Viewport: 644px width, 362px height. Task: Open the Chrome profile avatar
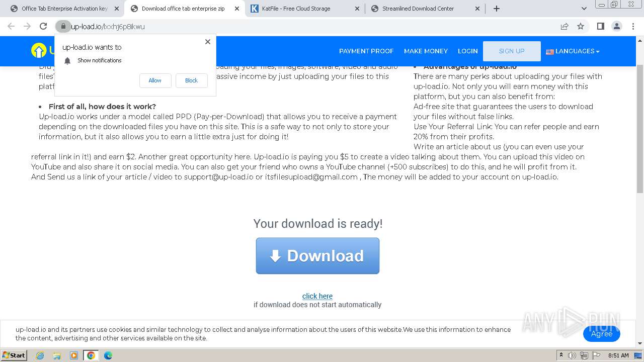[x=616, y=26]
